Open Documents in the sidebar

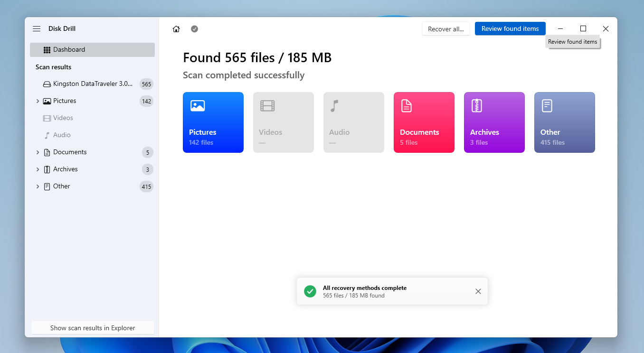[92, 152]
